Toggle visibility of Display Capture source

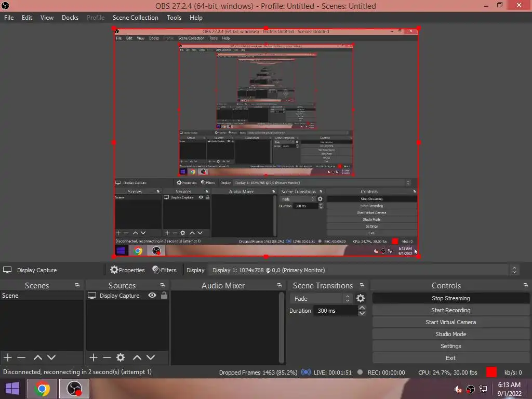[152, 296]
